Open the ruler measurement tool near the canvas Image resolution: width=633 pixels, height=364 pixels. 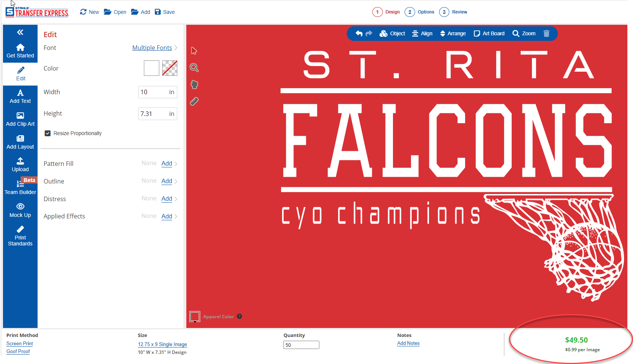[x=194, y=101]
